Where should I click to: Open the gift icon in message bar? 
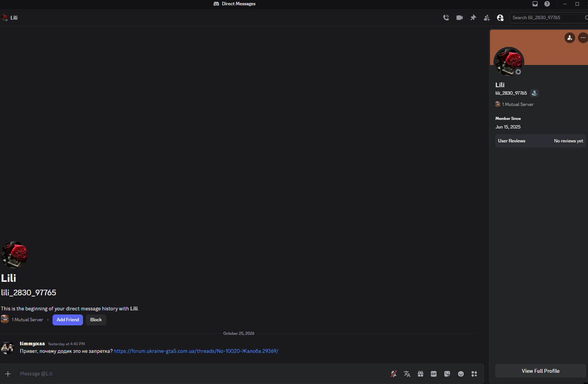point(421,373)
